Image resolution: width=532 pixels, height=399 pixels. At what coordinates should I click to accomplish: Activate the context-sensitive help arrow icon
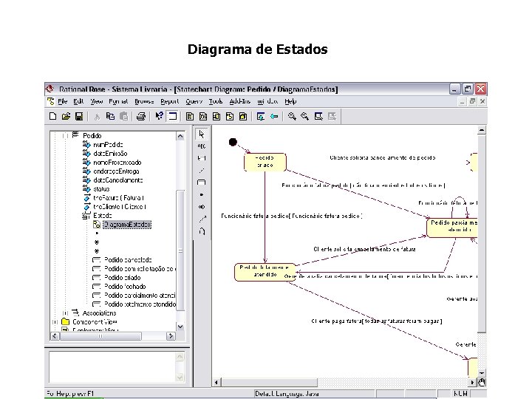159,116
